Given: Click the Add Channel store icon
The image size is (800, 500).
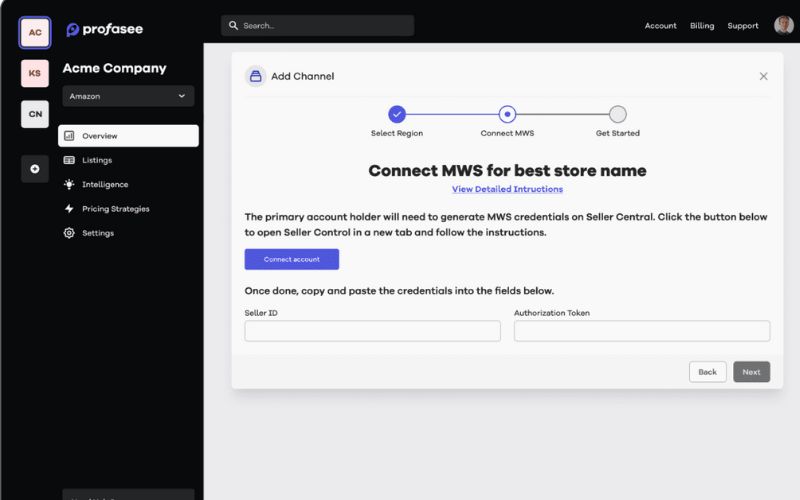Looking at the screenshot, I should 256,76.
